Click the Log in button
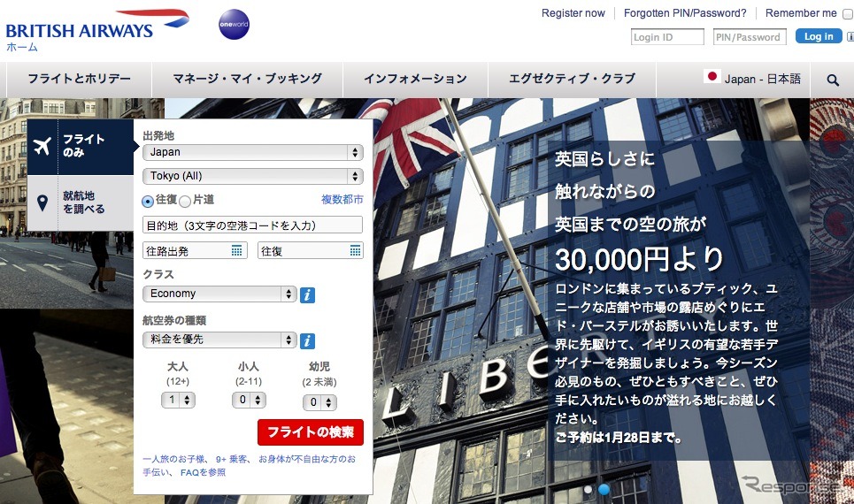854x504 pixels. click(819, 36)
